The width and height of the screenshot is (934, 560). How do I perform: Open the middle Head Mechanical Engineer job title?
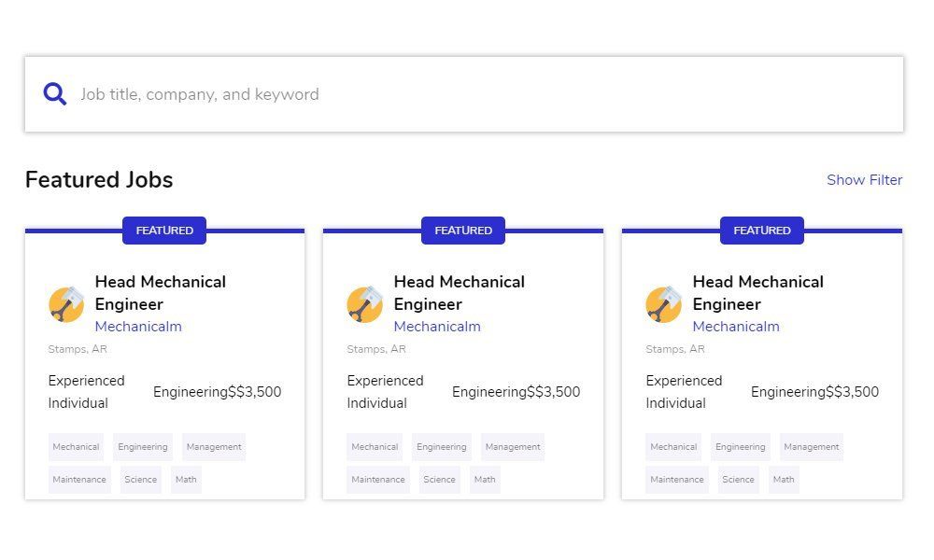[460, 293]
